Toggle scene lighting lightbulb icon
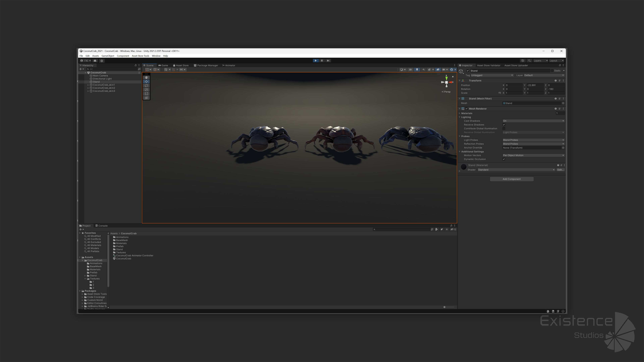644x362 pixels. (x=417, y=70)
